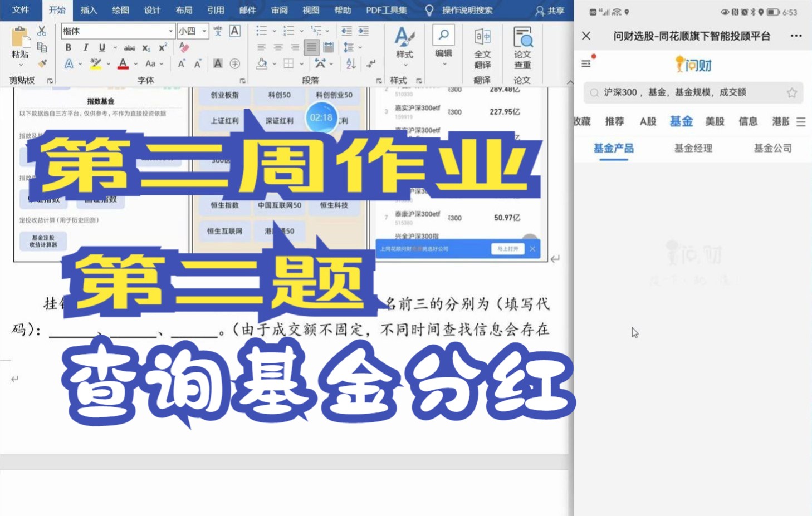Click the Cut scissors icon
This screenshot has width=812, height=516.
[42, 31]
